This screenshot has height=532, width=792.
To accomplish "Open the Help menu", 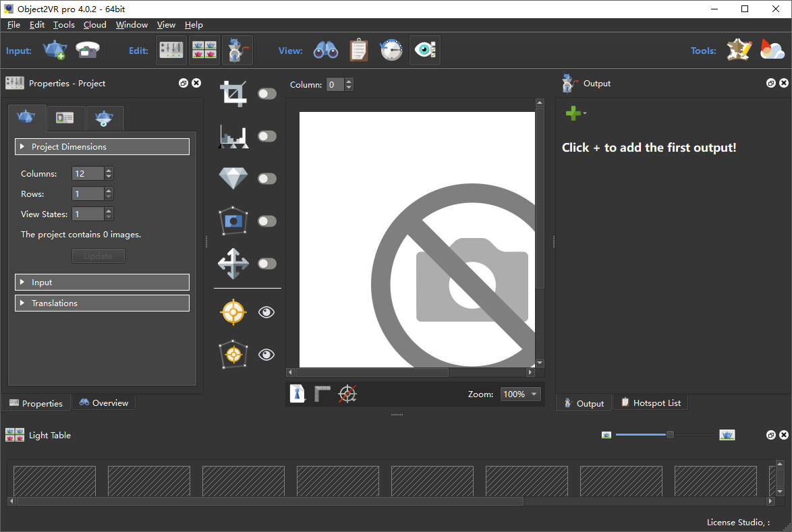I will (x=194, y=25).
